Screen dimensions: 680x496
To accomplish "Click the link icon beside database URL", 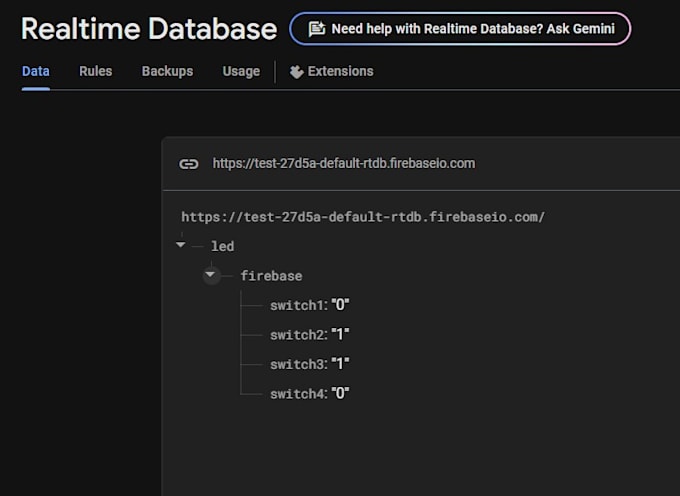I will [x=188, y=164].
